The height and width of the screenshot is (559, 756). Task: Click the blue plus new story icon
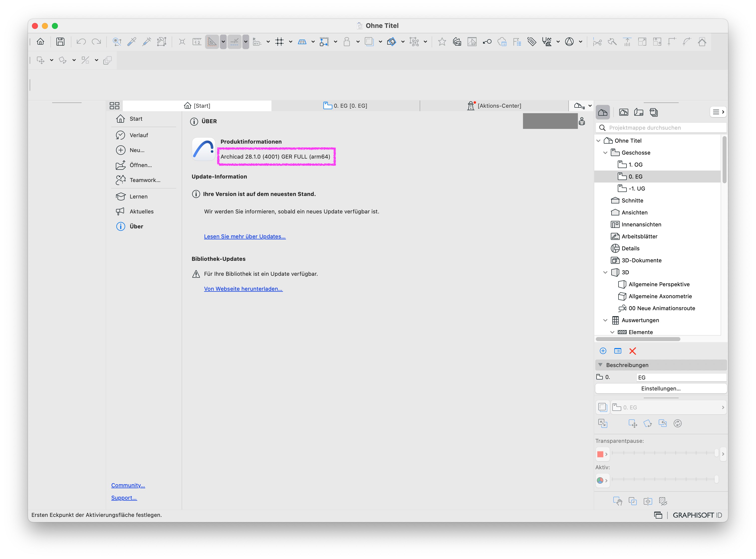(603, 351)
